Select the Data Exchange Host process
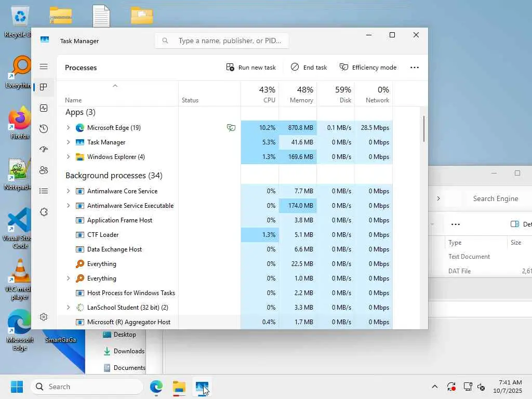 pyautogui.click(x=225, y=249)
